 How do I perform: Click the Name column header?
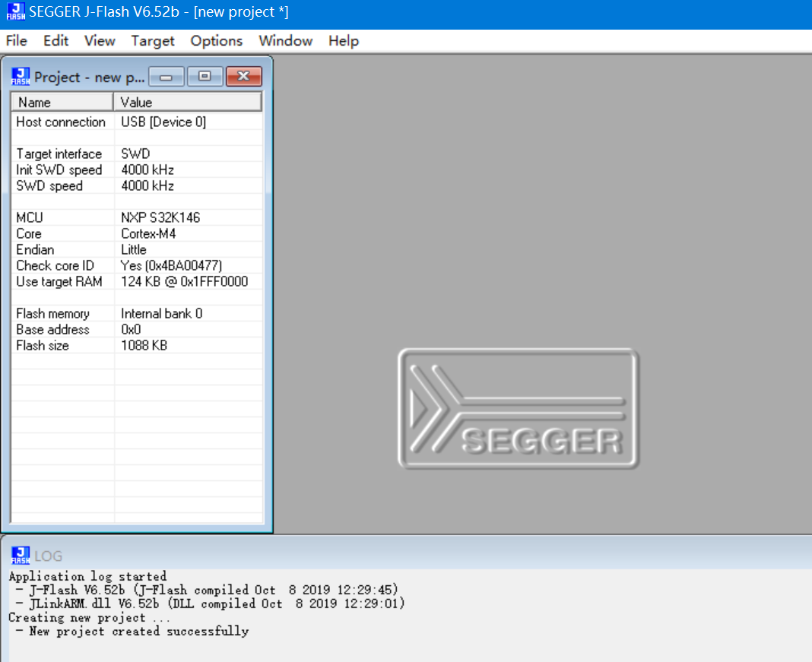tap(61, 101)
